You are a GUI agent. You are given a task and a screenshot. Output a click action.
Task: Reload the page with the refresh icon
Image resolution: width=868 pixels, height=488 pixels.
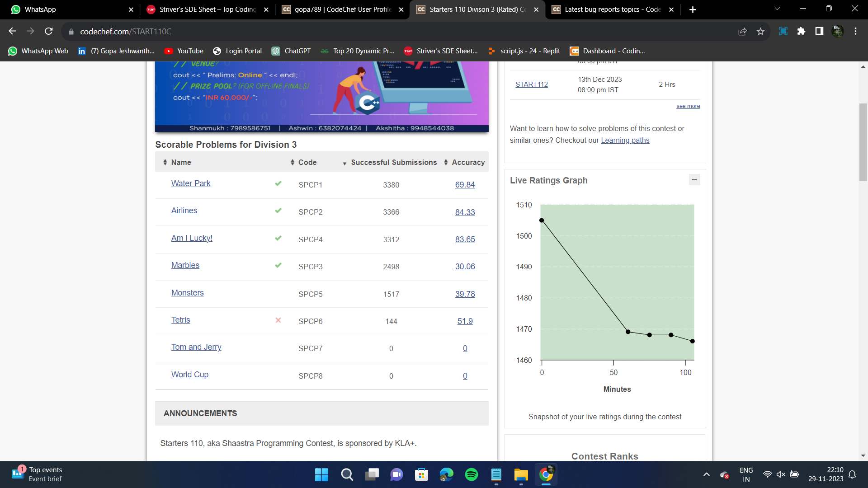49,31
